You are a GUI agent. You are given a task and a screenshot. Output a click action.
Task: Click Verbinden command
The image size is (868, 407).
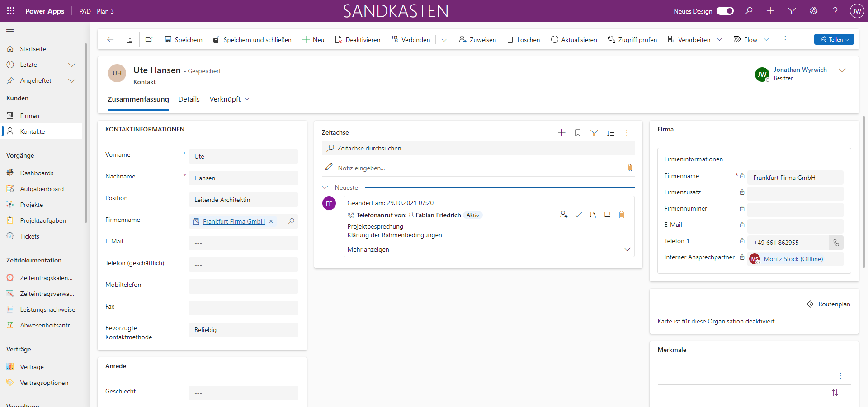410,40
